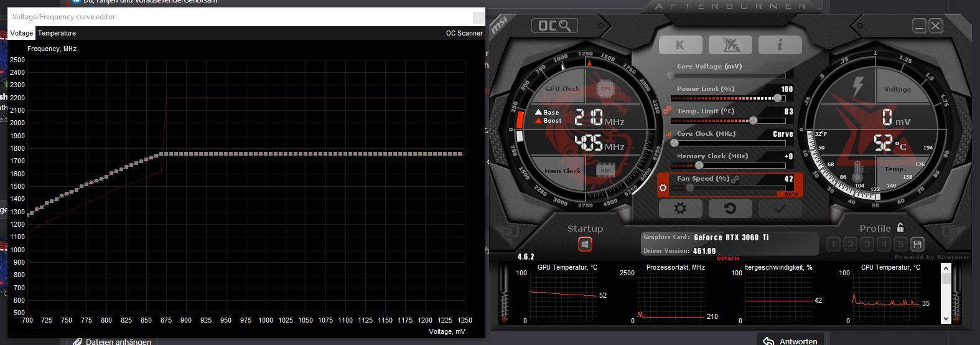This screenshot has width=980, height=345.
Task: Click the thermometer temperature icon
Action: click(x=858, y=171)
